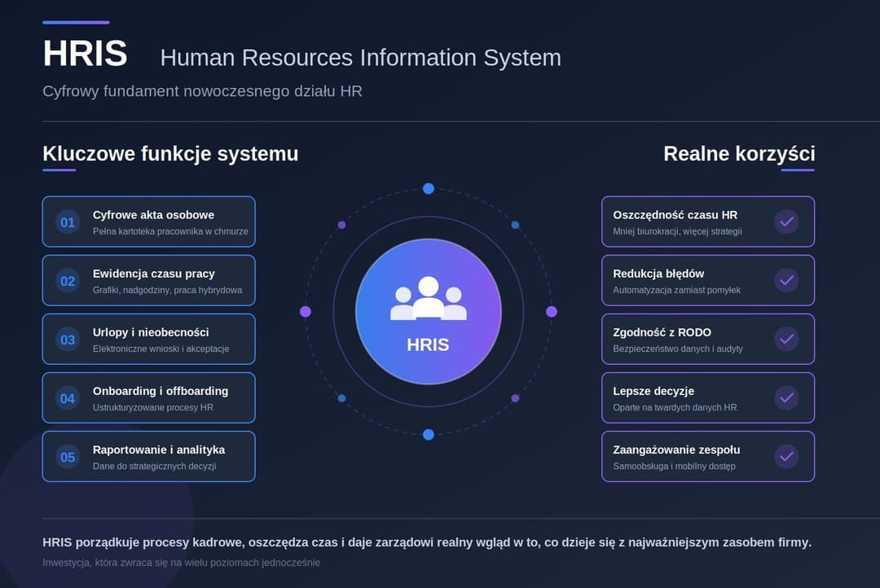
Task: Click the HRIS porządkuje procesy kadrowe summary sentence
Action: pos(427,542)
